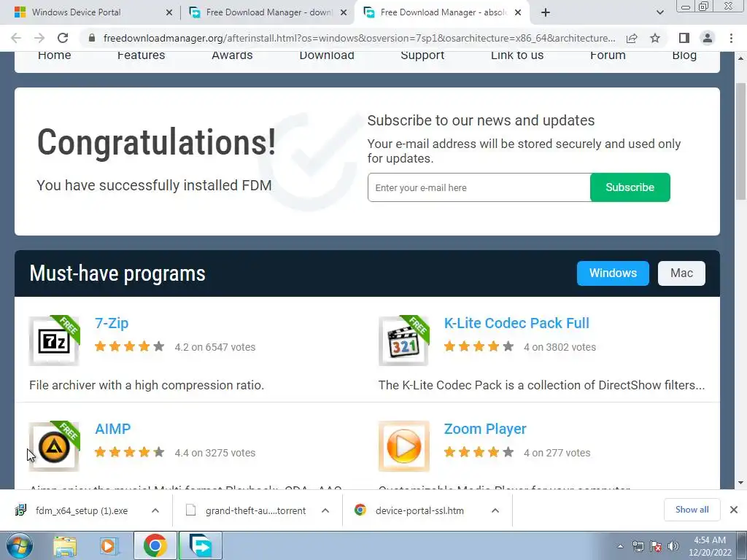The height and width of the screenshot is (560, 747).
Task: Click the green Subscribe button
Action: 630,187
